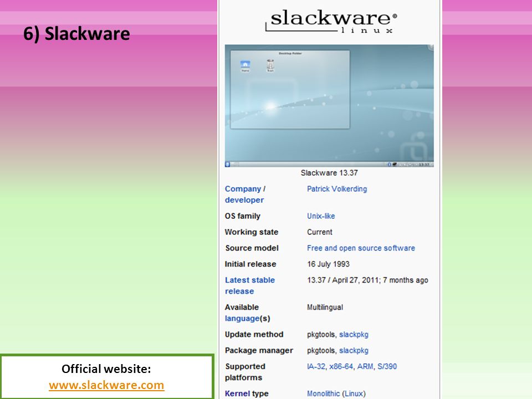This screenshot has width=532, height=399.
Task: Click the Company / developer label link
Action: coord(244,195)
